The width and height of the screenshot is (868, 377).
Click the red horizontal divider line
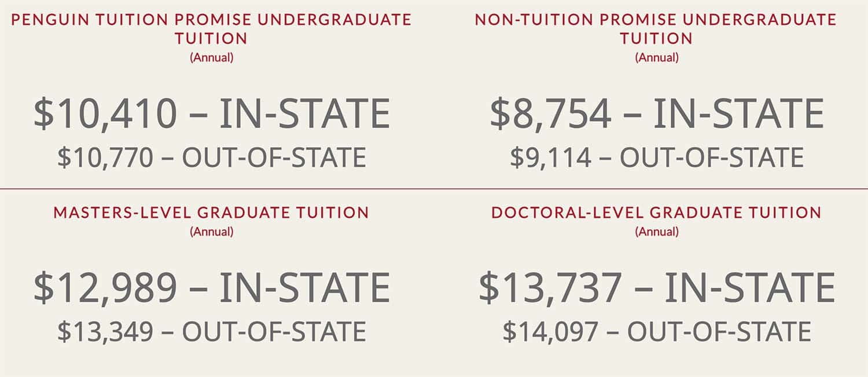(x=434, y=189)
